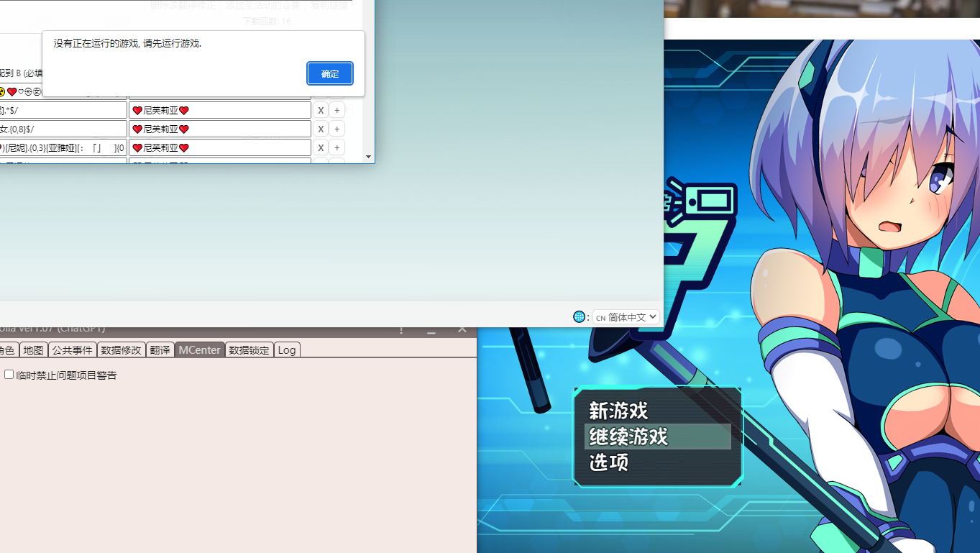The height and width of the screenshot is (553, 980).
Task: Enable the 临时禁止问题项目警告 checkbox
Action: point(9,374)
